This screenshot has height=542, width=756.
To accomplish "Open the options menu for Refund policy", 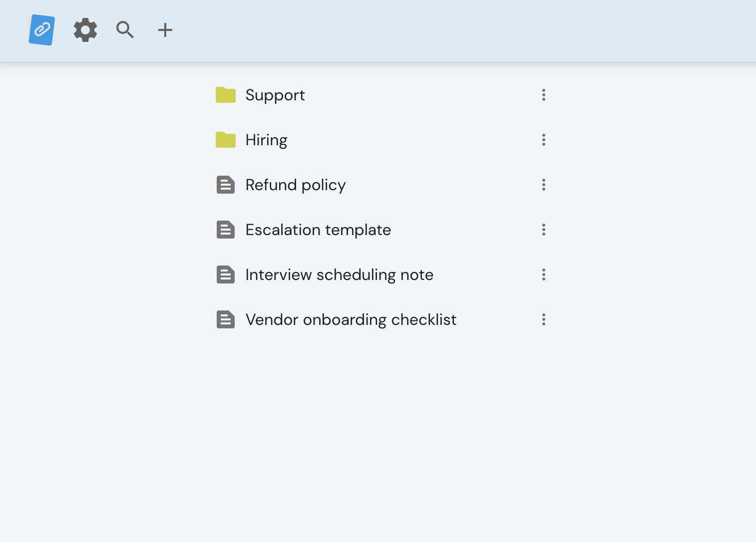I will (544, 185).
